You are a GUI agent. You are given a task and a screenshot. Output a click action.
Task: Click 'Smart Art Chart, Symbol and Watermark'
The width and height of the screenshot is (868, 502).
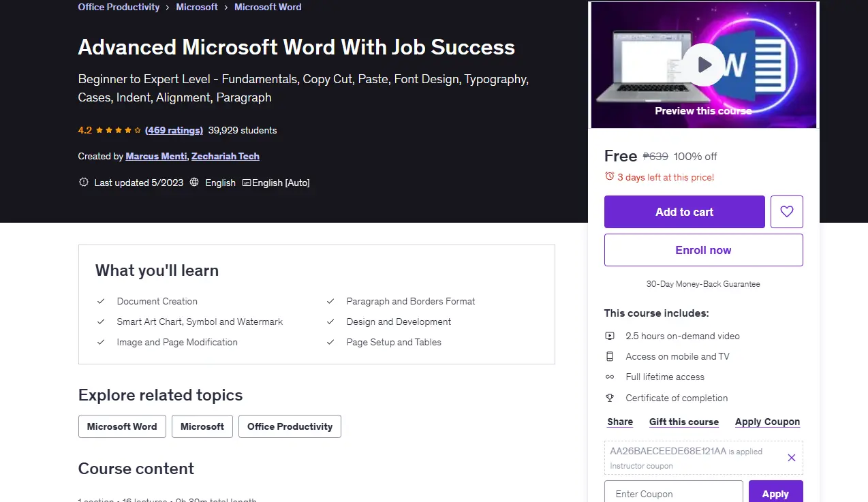click(x=200, y=321)
